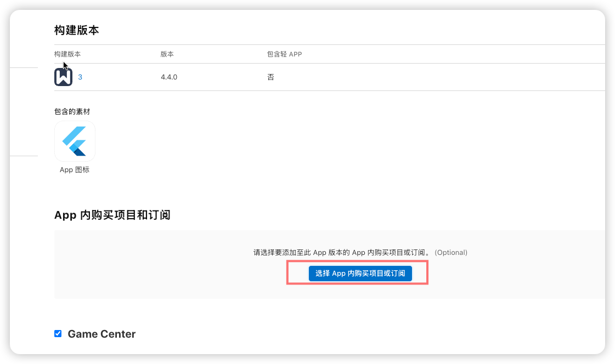
Task: Click the App 内购买项目和订阅 heading
Action: pos(112,215)
